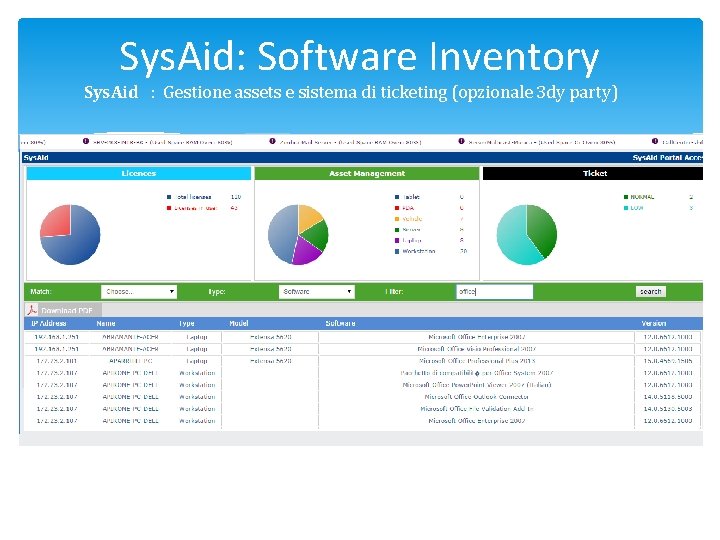The image size is (720, 540).
Task: Sort by the Type column header
Action: coord(187,323)
